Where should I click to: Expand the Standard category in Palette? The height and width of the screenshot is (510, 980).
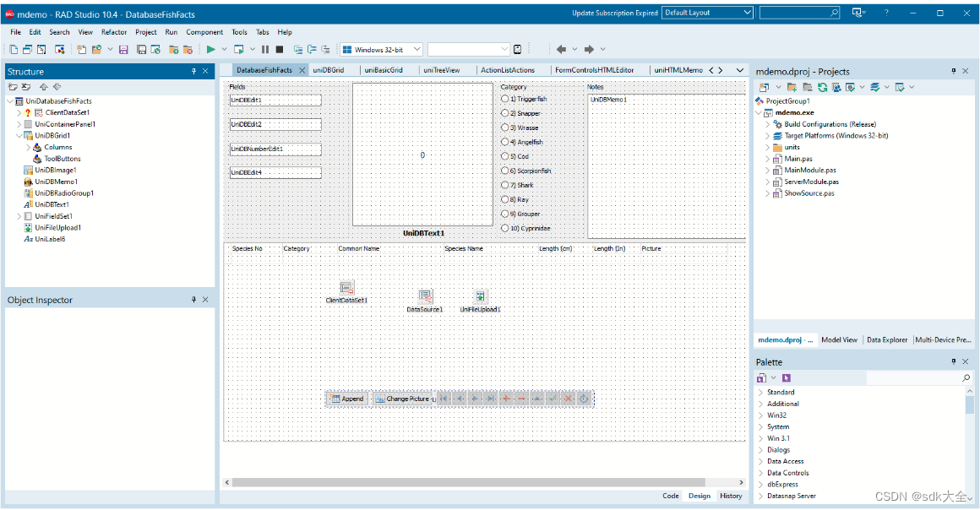760,393
